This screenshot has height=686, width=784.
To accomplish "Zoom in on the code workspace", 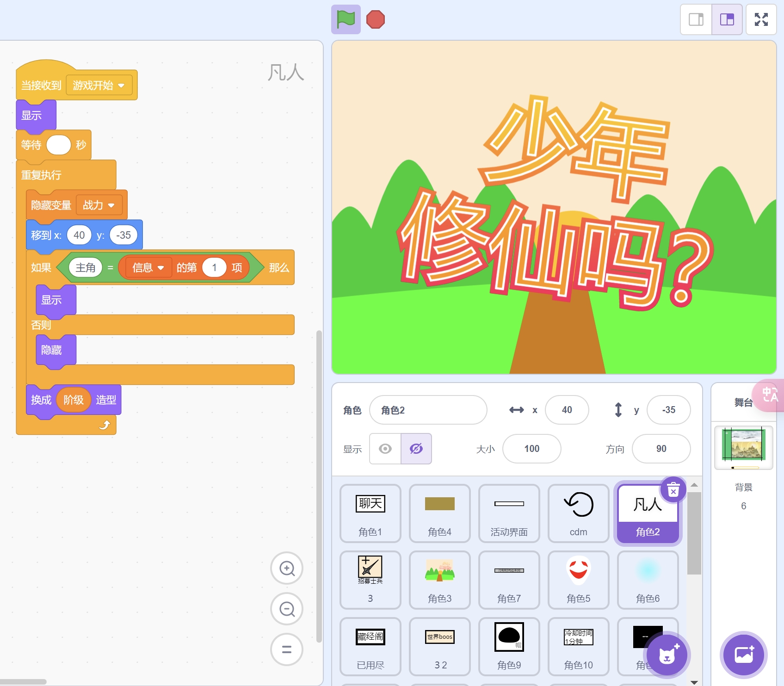I will [287, 568].
